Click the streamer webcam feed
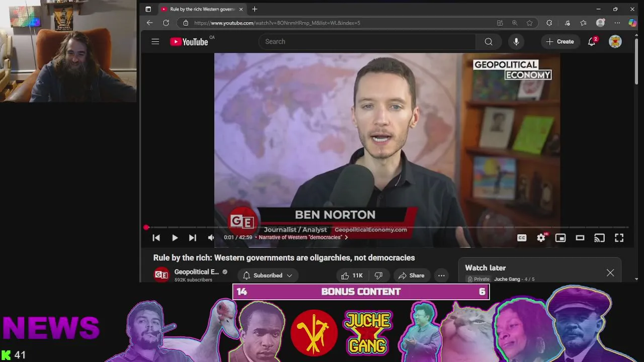 coord(68,51)
